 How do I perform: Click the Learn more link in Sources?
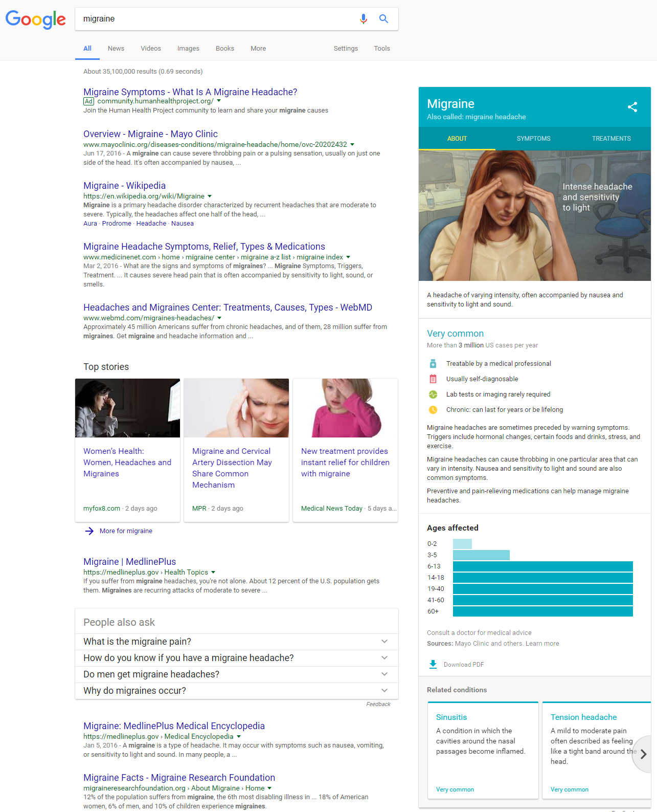click(542, 644)
